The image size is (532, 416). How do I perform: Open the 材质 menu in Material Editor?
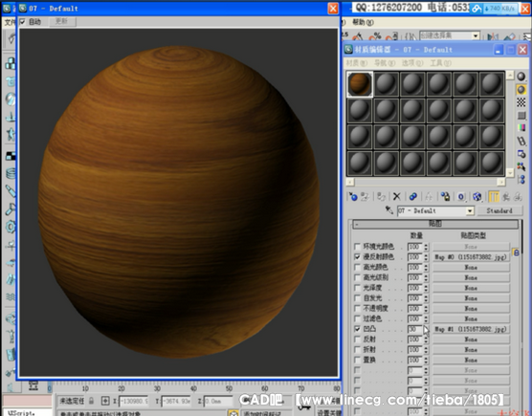point(356,63)
